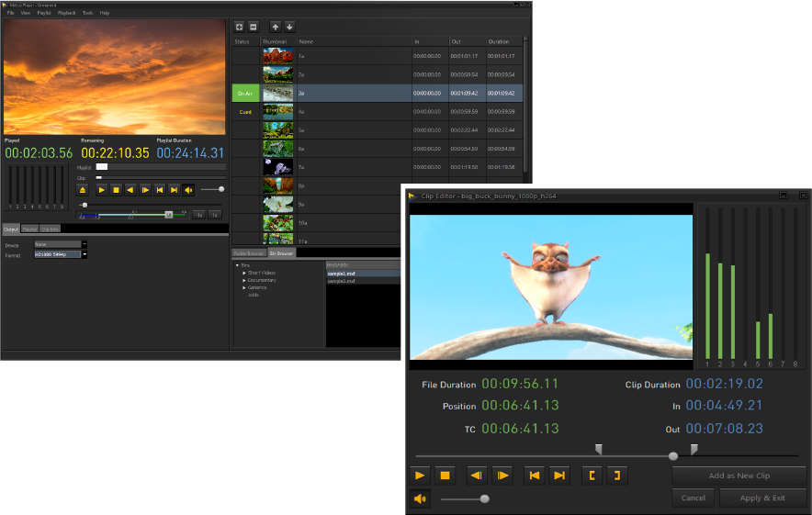Screen dimensions: 812x515
Task: Open the Help menu
Action: pos(105,13)
